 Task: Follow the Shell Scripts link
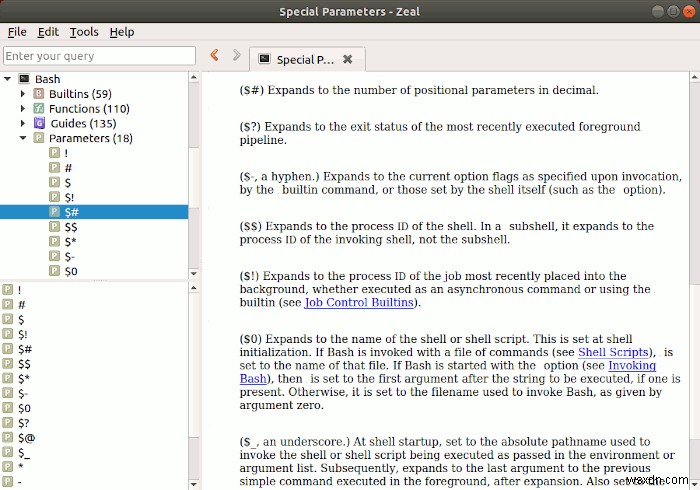613,352
